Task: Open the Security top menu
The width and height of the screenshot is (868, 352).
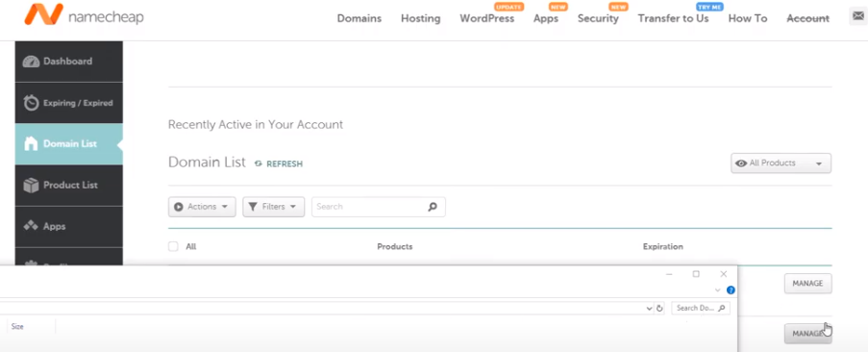Action: click(598, 18)
